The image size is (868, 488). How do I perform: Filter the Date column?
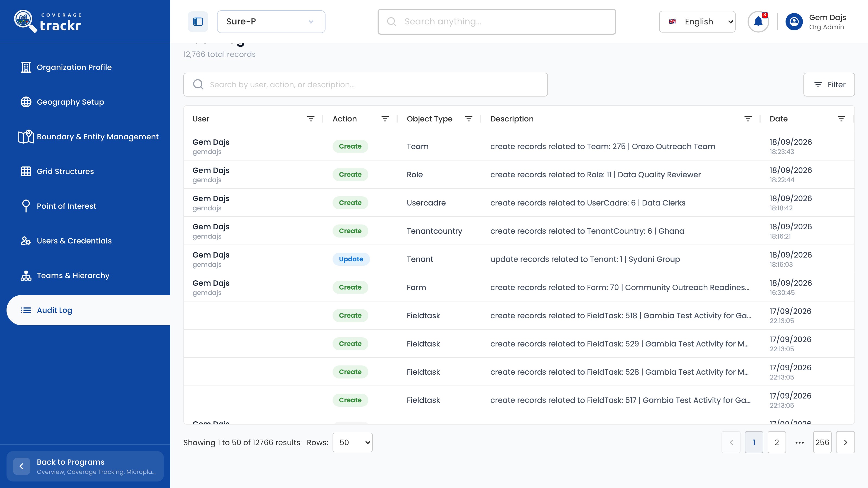[841, 118]
